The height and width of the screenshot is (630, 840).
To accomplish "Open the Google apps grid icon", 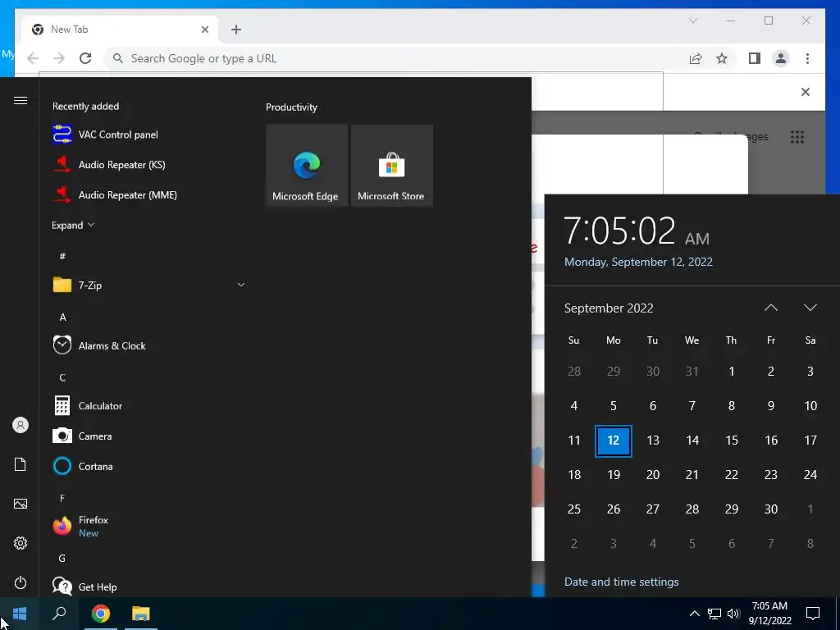I will (797, 137).
